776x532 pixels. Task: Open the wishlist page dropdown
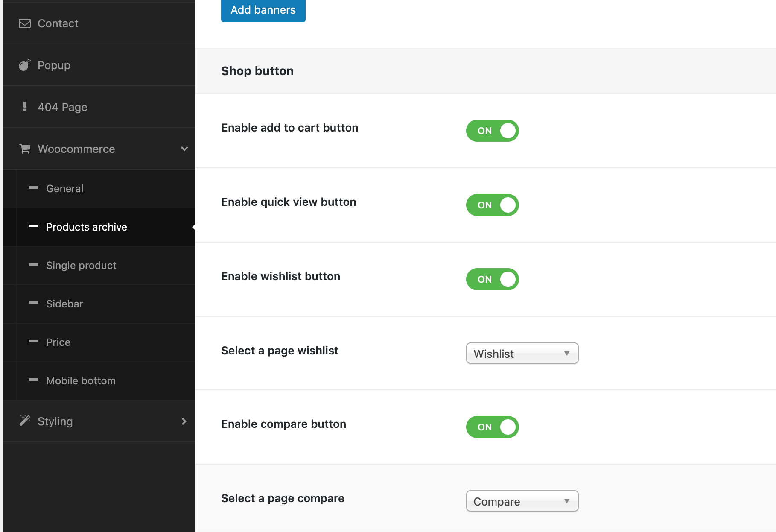point(522,354)
